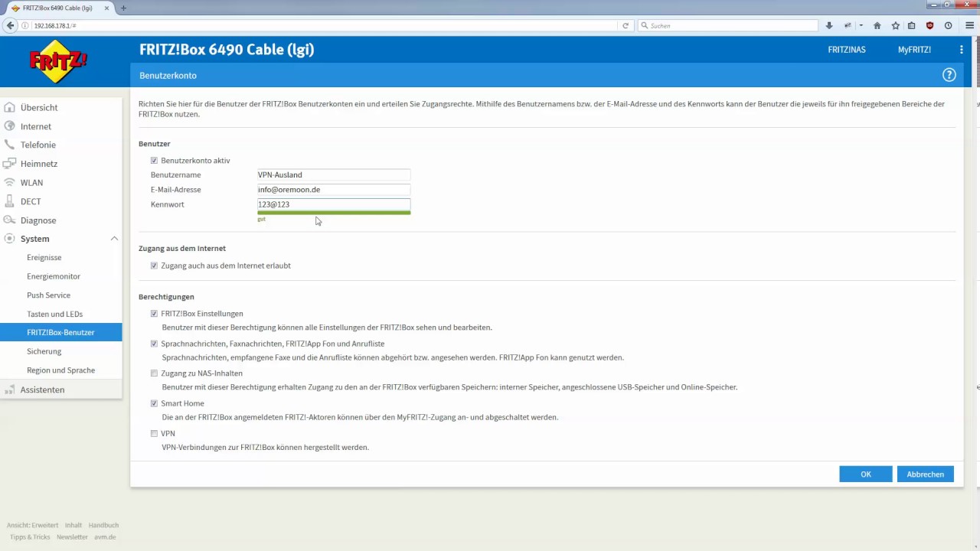This screenshot has width=980, height=551.
Task: Click the WLAN wifi icon
Action: (x=9, y=182)
